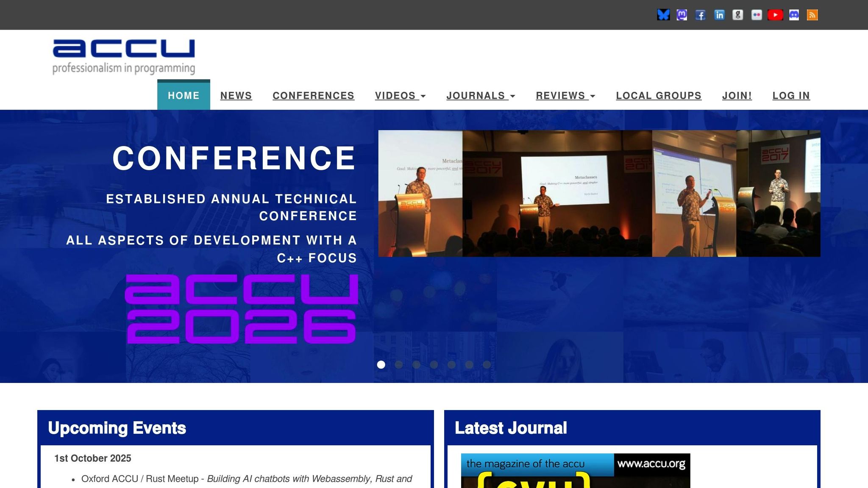Click the orange RSS feed icon

[x=812, y=15]
